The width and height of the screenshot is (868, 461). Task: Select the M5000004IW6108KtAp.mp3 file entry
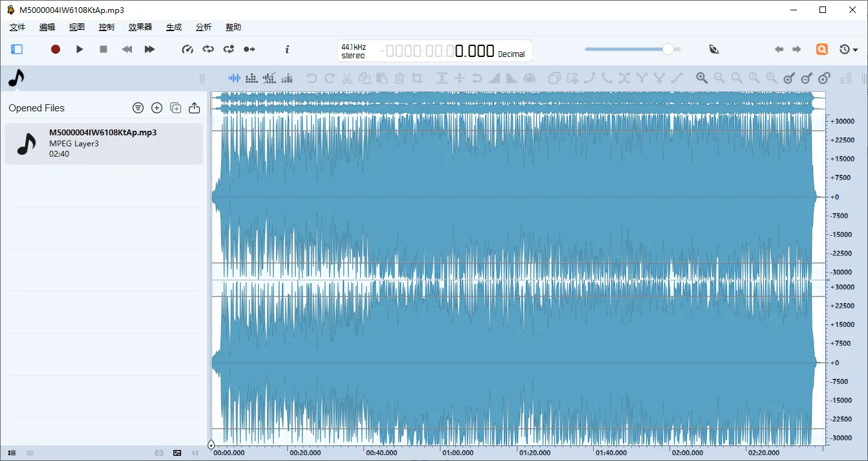(103, 143)
